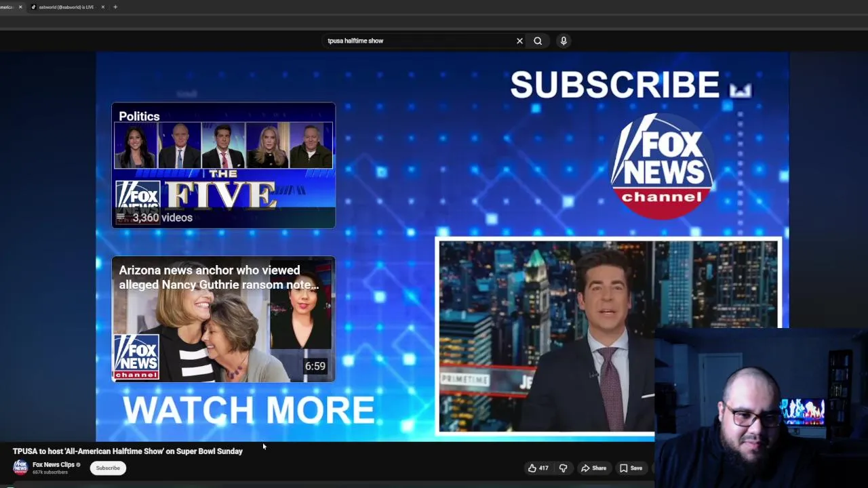Click the Fox News channel subscribe logo end card

click(x=661, y=166)
